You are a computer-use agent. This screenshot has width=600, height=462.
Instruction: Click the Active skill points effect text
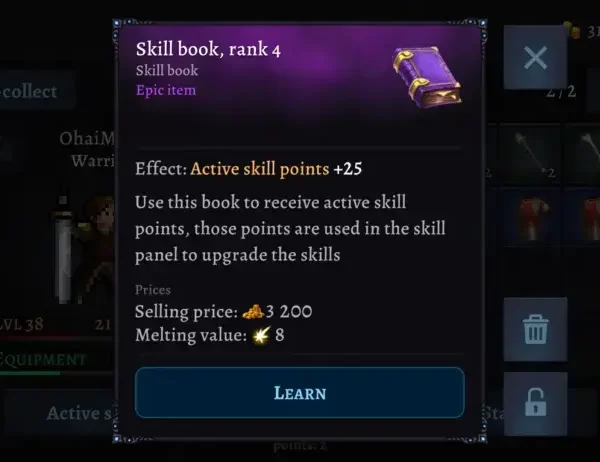pyautogui.click(x=259, y=169)
